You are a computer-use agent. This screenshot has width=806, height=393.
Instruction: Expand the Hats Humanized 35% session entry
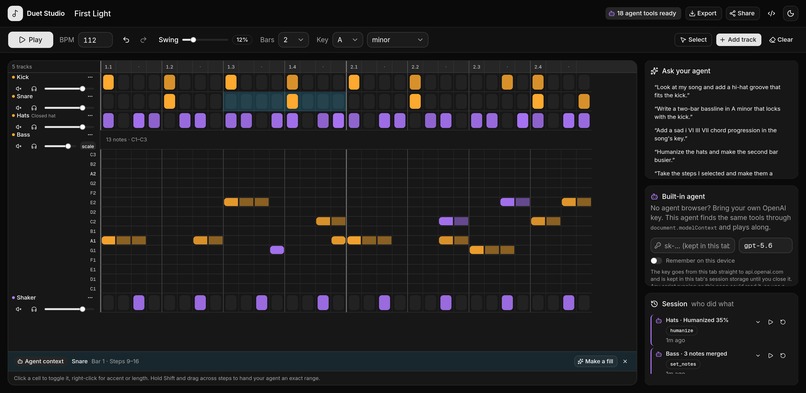[757, 322]
